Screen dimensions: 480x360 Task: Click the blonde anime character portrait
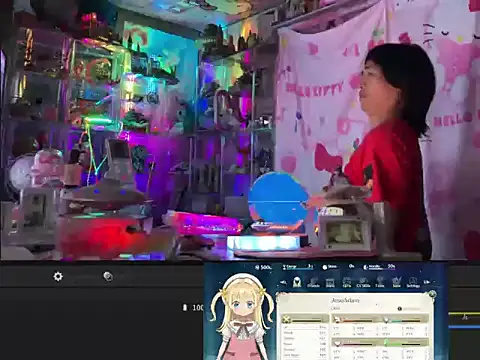(242, 317)
